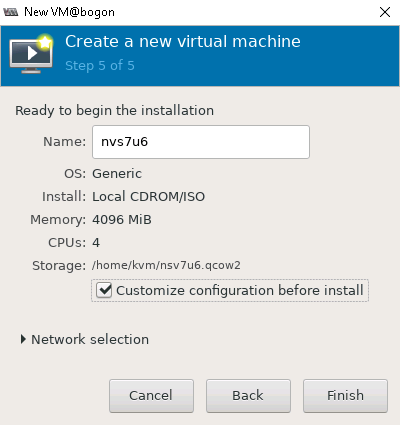The width and height of the screenshot is (400, 425).
Task: Click the "Name:" field label
Action: pos(65,142)
